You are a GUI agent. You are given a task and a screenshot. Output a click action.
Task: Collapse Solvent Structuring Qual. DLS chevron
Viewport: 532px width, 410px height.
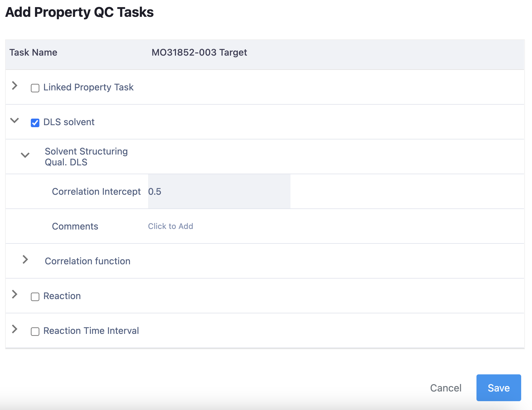click(x=25, y=155)
